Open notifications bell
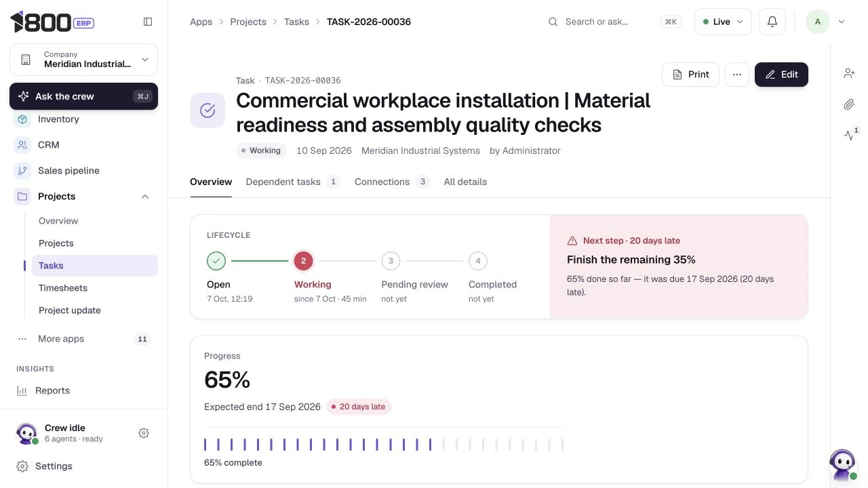This screenshot has width=868, height=488. [772, 22]
